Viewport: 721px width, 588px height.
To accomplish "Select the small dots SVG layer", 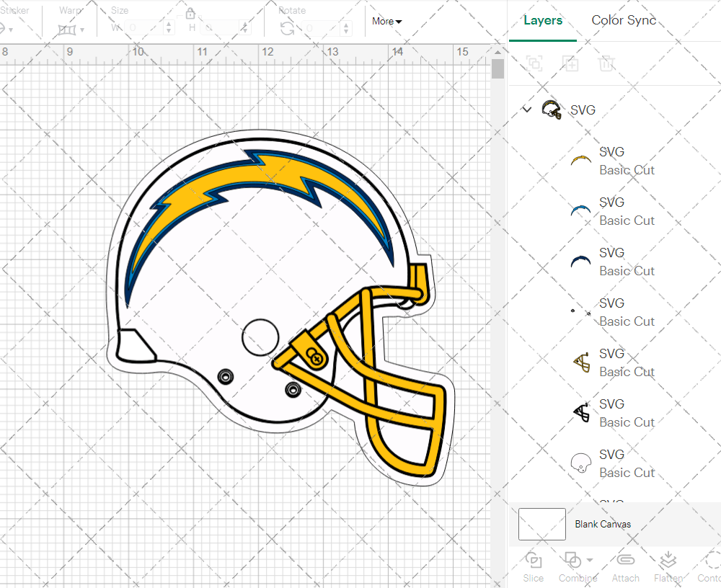I will click(580, 312).
